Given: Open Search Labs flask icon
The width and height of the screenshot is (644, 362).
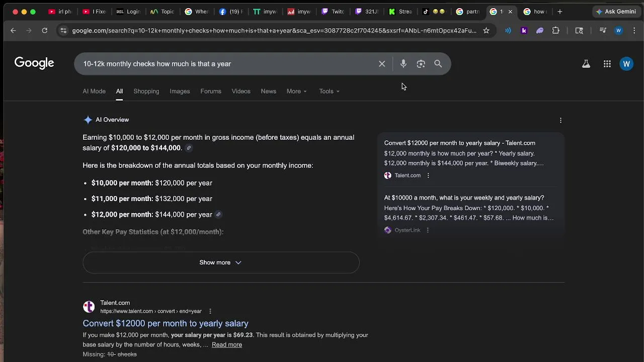Looking at the screenshot, I should pyautogui.click(x=586, y=64).
